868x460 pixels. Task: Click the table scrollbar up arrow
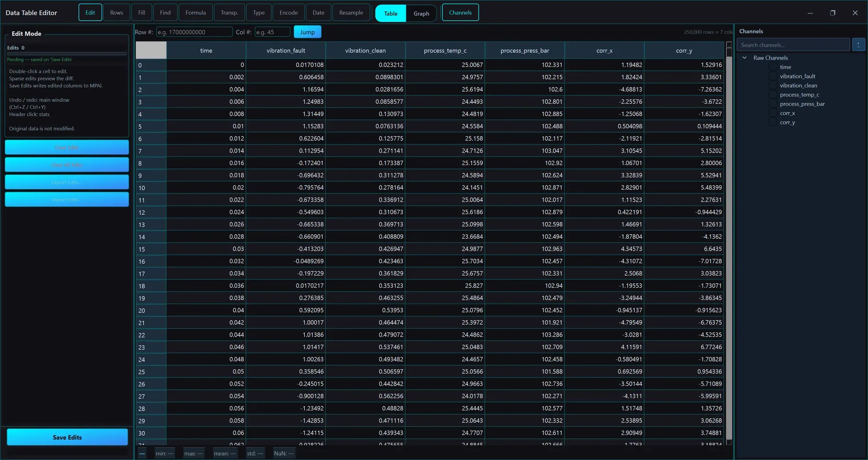pos(729,45)
